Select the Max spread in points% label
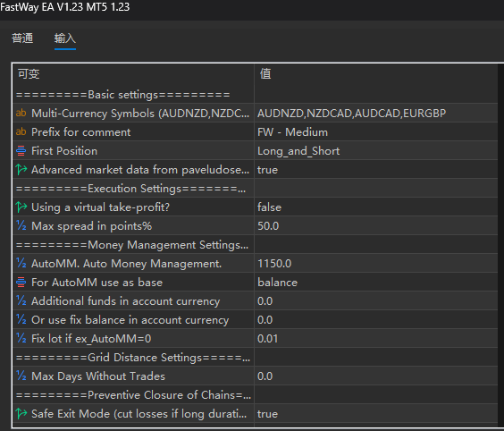The height and width of the screenshot is (431, 504). pos(92,226)
